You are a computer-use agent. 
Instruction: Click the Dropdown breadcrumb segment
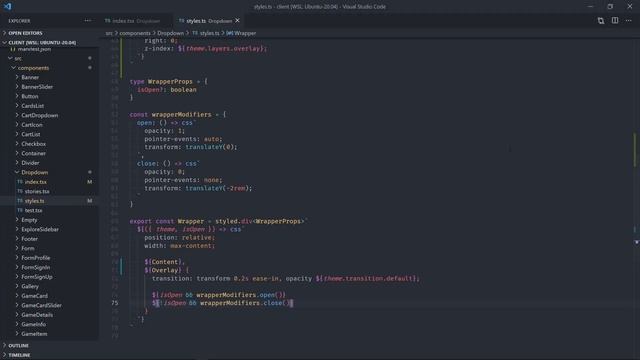point(171,33)
